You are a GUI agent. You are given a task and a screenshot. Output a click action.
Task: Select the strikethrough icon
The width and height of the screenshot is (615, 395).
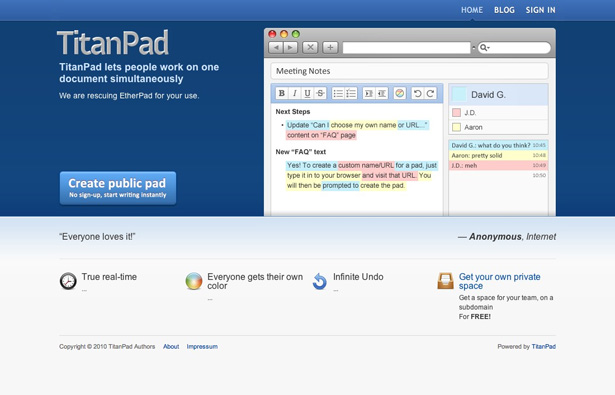(320, 93)
